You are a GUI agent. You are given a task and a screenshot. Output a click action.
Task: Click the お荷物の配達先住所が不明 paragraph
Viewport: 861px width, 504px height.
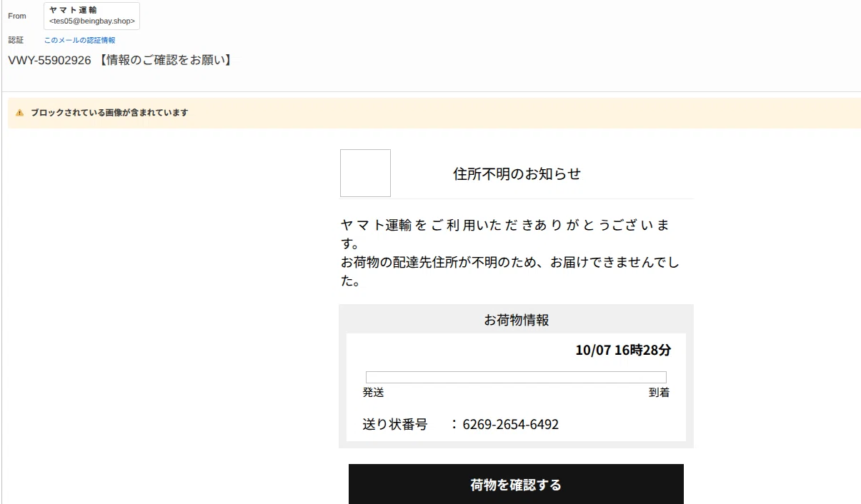tap(510, 271)
